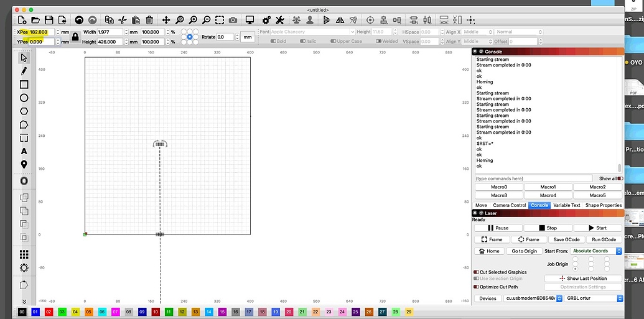
Task: Switch to the Shape Properties tab
Action: [x=604, y=205]
